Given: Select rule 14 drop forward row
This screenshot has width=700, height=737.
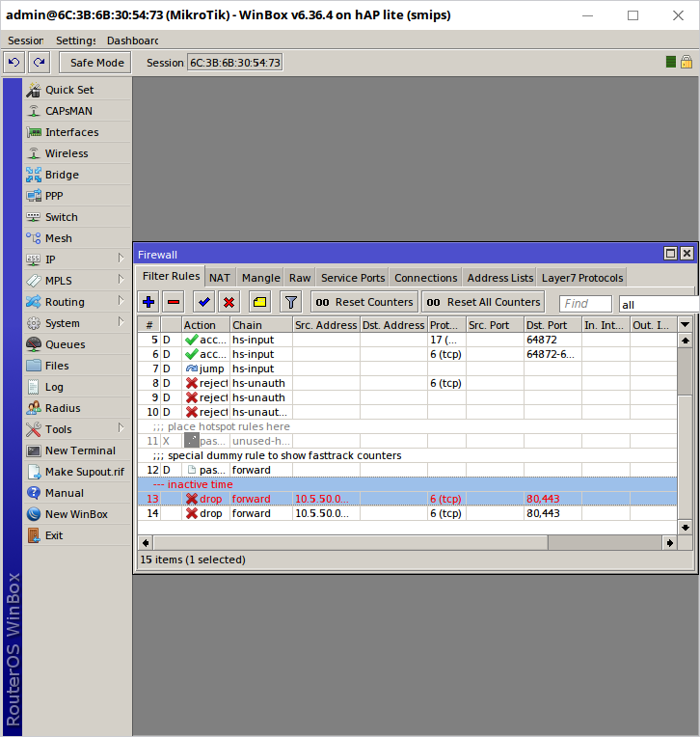Looking at the screenshot, I should click(407, 513).
